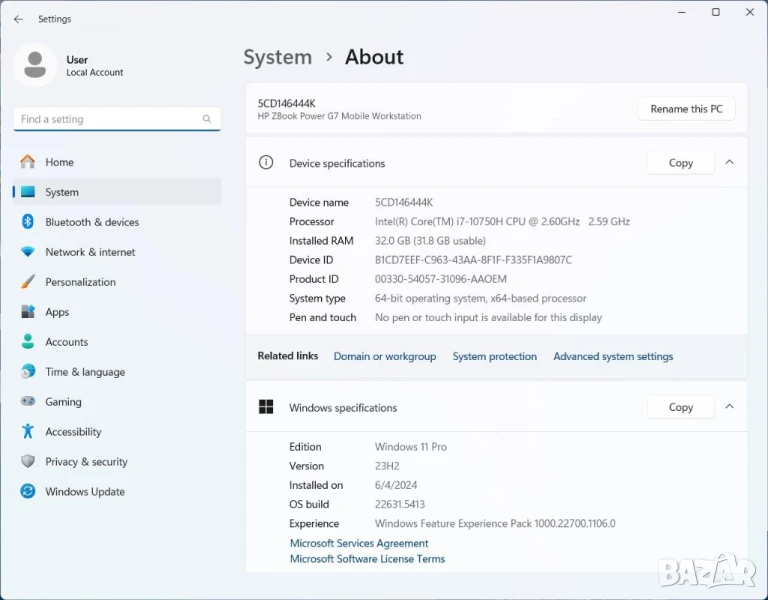Image resolution: width=768 pixels, height=600 pixels.
Task: Go back using the arrow icon
Action: coord(18,19)
